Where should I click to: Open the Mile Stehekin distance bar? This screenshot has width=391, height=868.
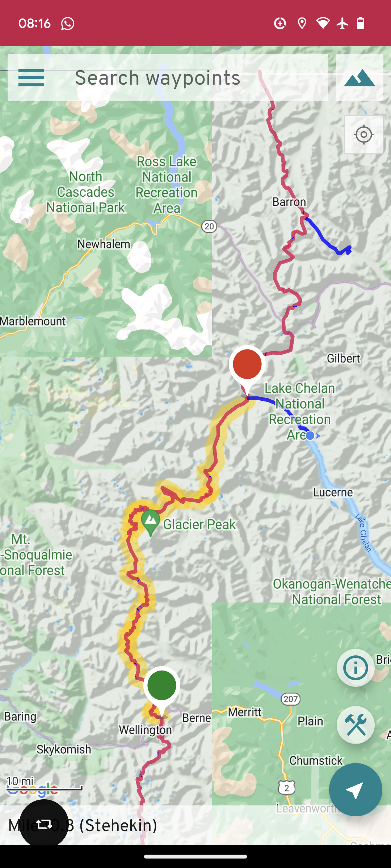[195, 825]
